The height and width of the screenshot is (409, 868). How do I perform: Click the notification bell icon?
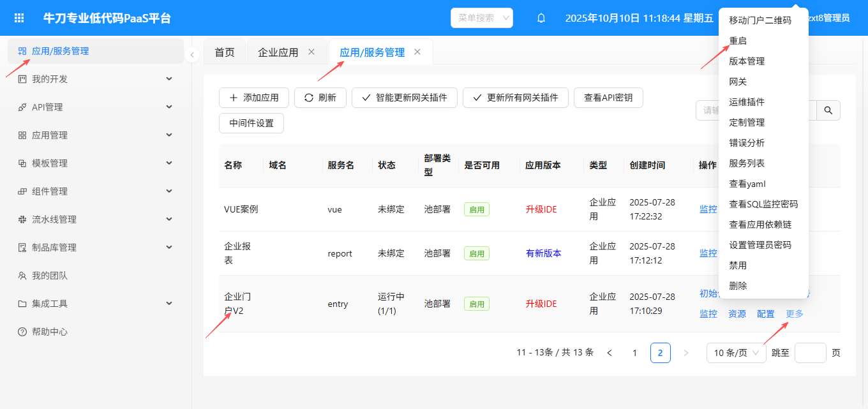point(541,18)
